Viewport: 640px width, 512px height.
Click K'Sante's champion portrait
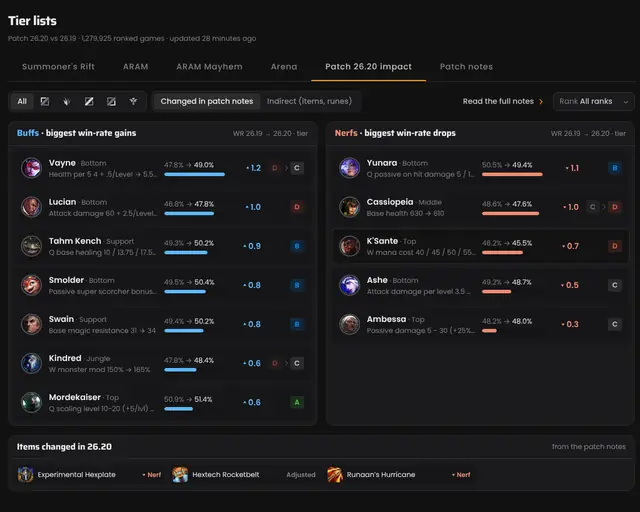coord(350,246)
